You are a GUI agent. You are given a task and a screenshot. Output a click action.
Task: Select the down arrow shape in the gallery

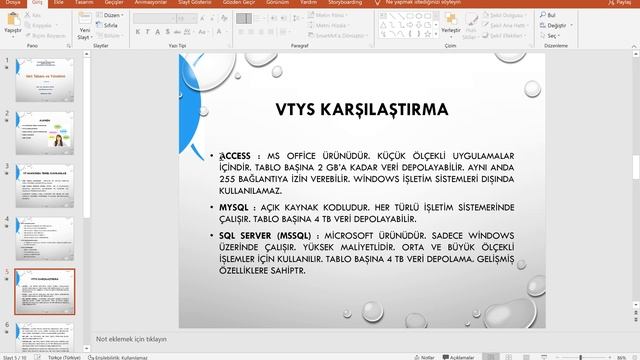click(419, 25)
